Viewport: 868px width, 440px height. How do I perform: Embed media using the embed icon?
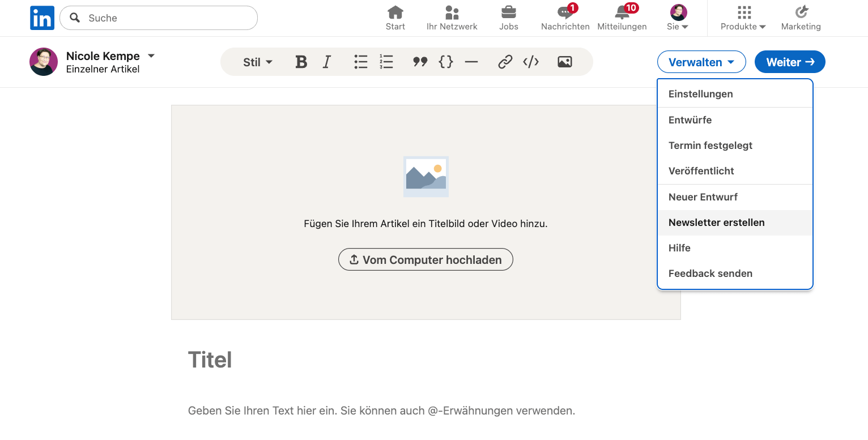[531, 62]
